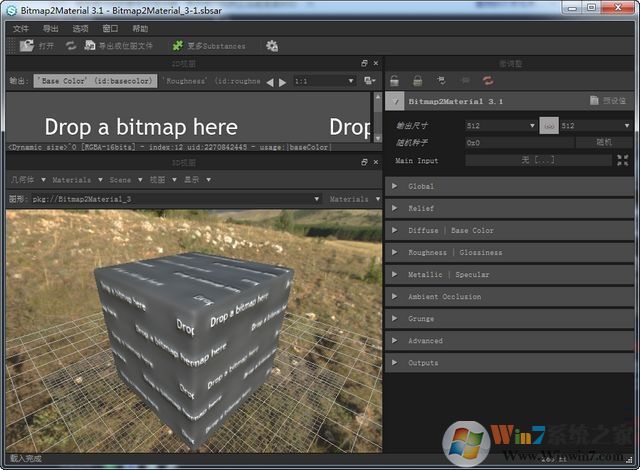Click the fit-to-size icon beside Main Input
640x470 pixels.
point(622,160)
